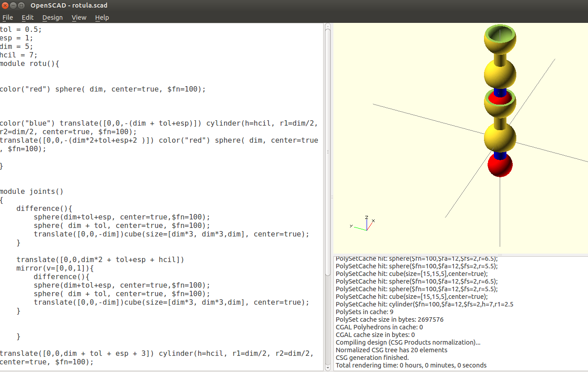This screenshot has height=372, width=588.
Task: Open the Design menu
Action: pos(52,18)
